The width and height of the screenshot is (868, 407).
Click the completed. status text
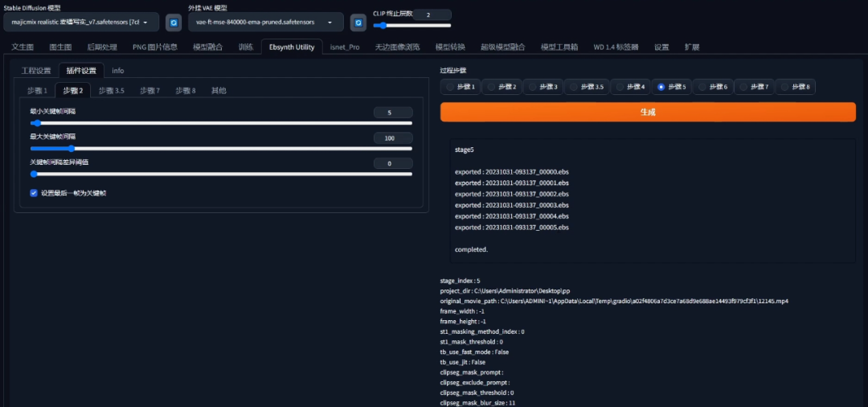coord(472,249)
